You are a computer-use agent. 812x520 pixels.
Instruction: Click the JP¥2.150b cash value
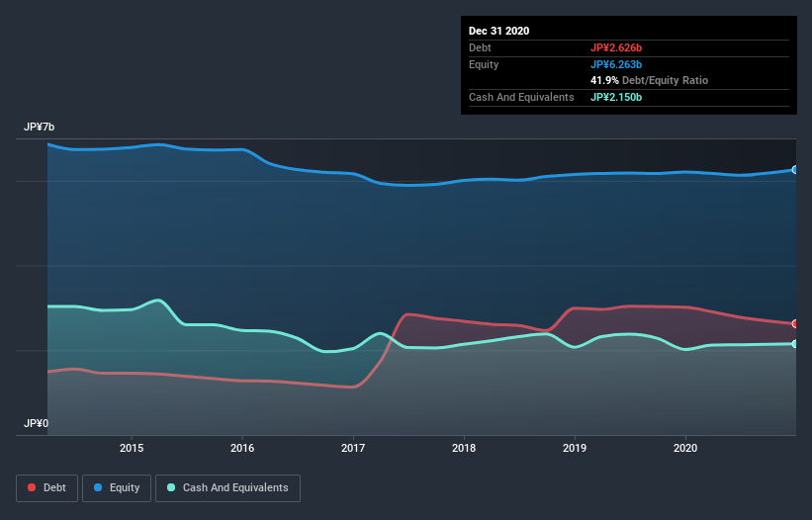(x=616, y=97)
